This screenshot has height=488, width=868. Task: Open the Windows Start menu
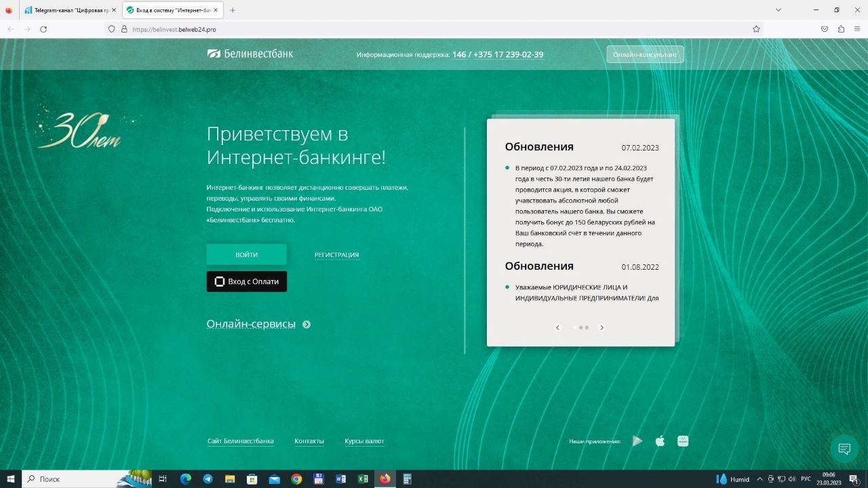click(x=11, y=479)
